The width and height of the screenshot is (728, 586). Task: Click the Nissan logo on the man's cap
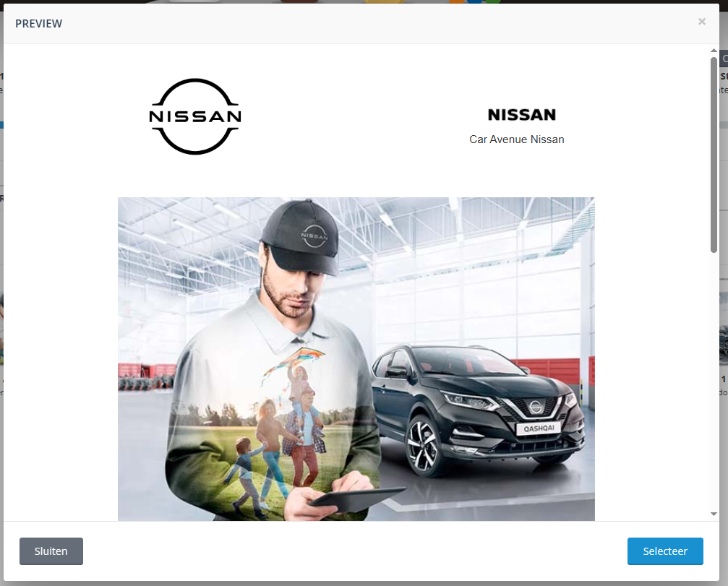(314, 236)
